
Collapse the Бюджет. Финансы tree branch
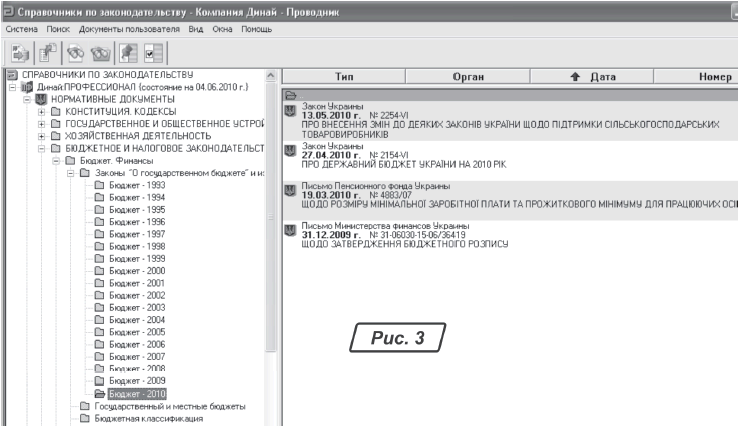[x=55, y=160]
